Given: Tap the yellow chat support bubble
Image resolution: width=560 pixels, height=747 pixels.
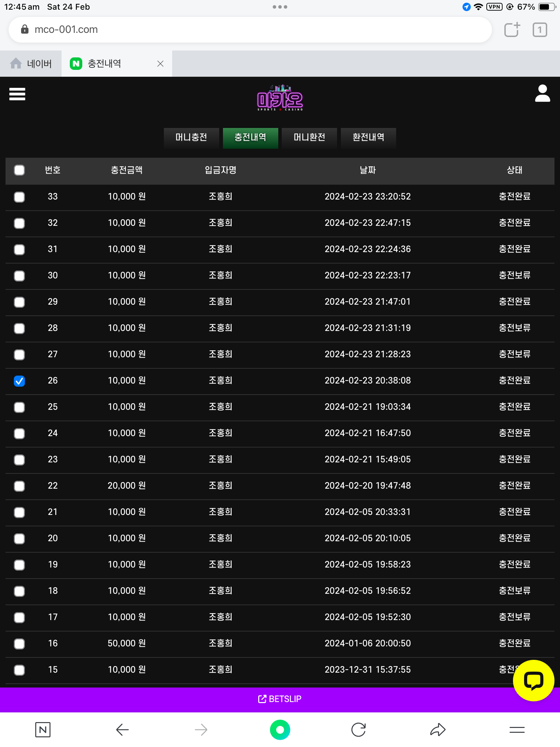Looking at the screenshot, I should (533, 680).
